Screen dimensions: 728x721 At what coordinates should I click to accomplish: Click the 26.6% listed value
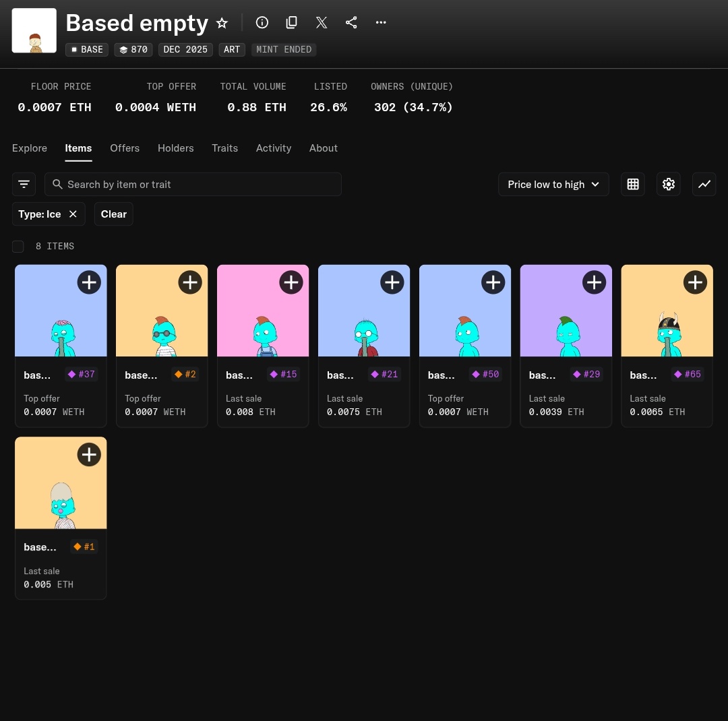pyautogui.click(x=329, y=107)
